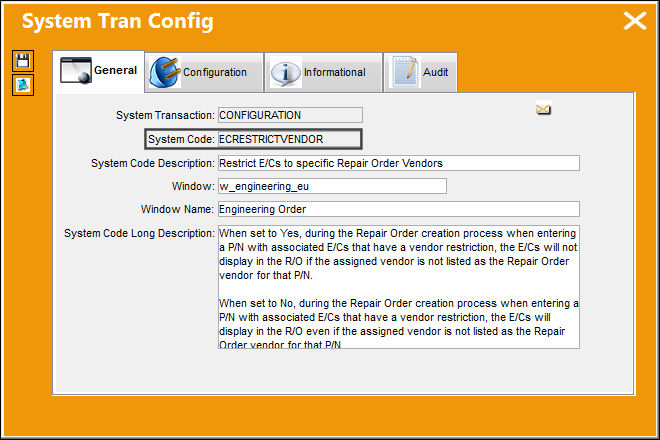Click the "Window:" label
660x440 pixels.
[x=193, y=186]
